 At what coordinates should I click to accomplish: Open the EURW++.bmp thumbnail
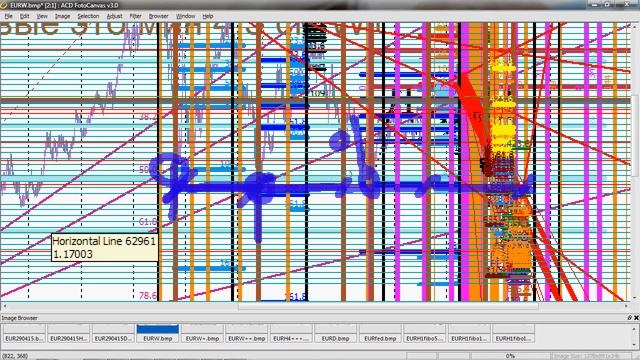click(247, 333)
